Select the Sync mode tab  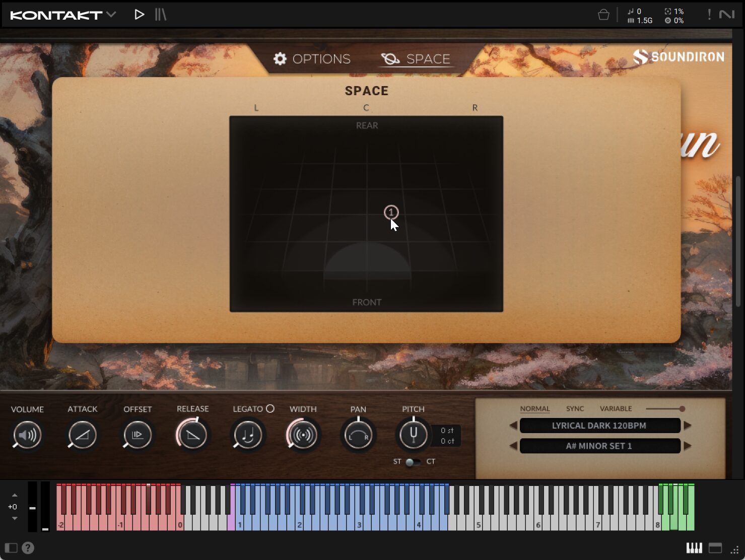tap(575, 408)
